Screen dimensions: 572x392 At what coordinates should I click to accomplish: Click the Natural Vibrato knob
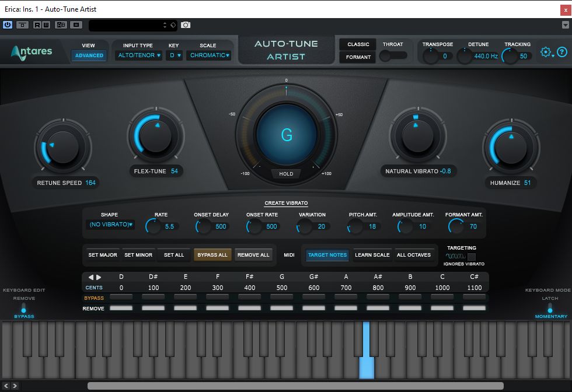418,136
